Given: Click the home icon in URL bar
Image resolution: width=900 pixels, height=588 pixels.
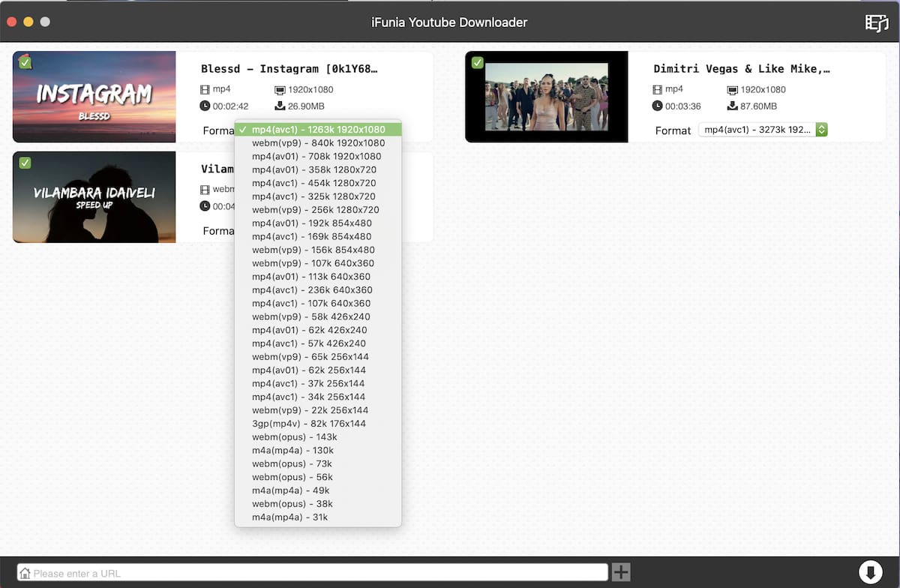Looking at the screenshot, I should 25,573.
